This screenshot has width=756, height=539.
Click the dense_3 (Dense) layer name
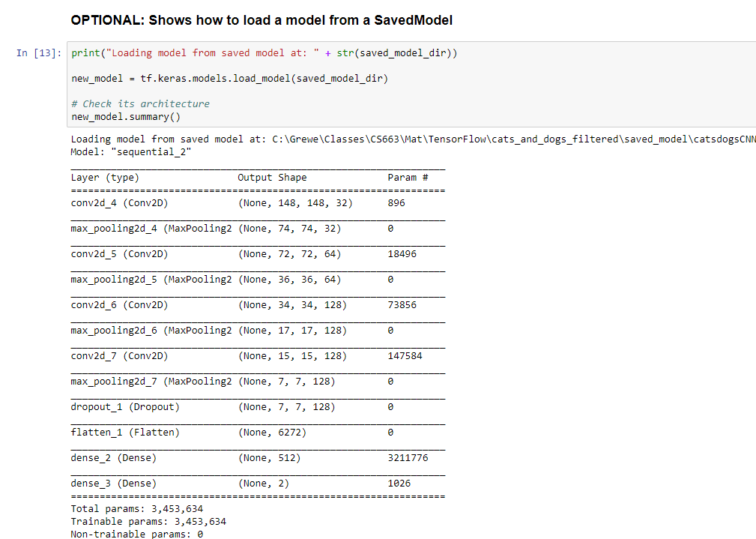click(113, 484)
